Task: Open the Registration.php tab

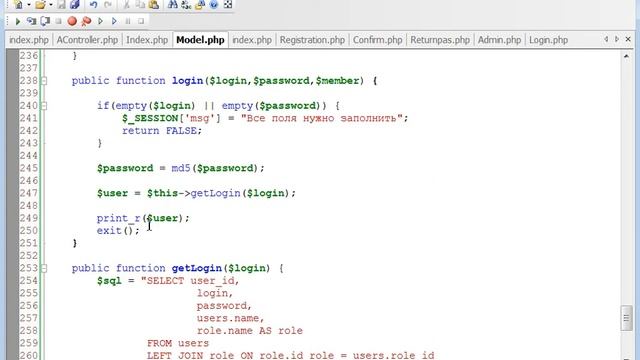Action: click(x=312, y=40)
